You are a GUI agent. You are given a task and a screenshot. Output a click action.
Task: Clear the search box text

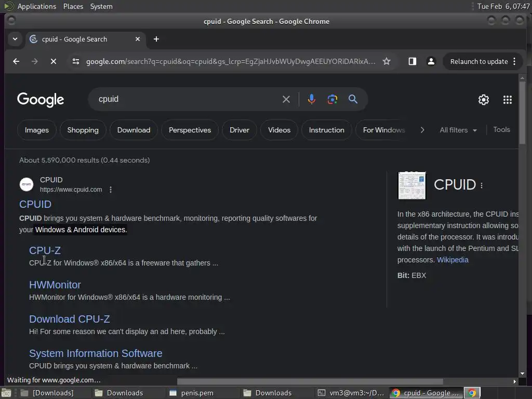click(x=286, y=99)
